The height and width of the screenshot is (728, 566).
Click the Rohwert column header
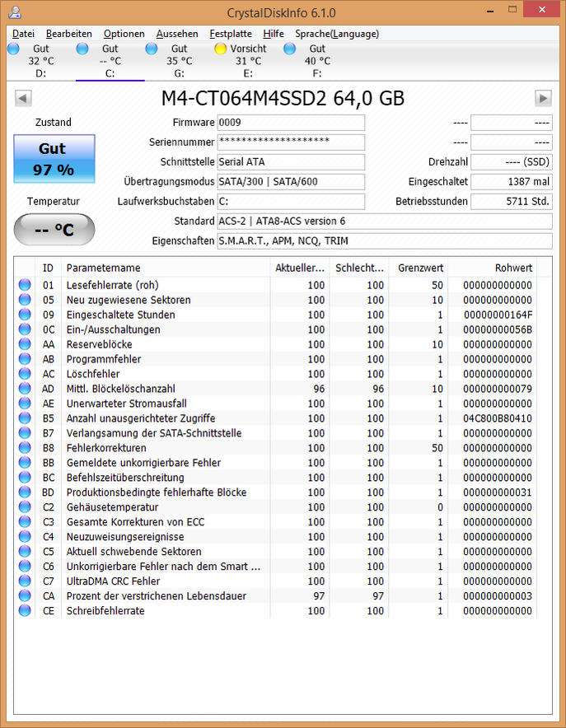492,268
